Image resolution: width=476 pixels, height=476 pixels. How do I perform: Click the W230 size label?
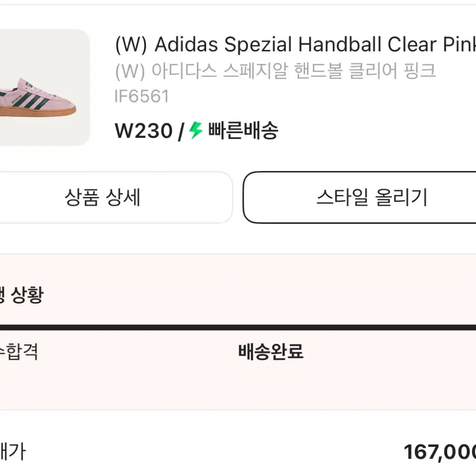pos(144,131)
